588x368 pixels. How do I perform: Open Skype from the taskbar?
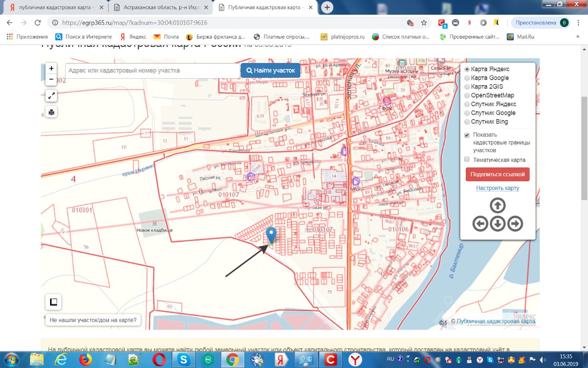coord(184,359)
